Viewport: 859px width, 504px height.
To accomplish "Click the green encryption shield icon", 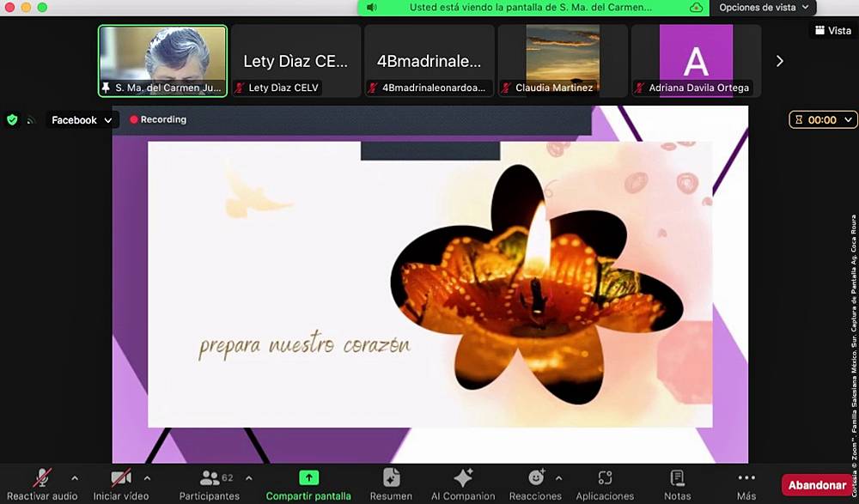I will click(x=12, y=120).
